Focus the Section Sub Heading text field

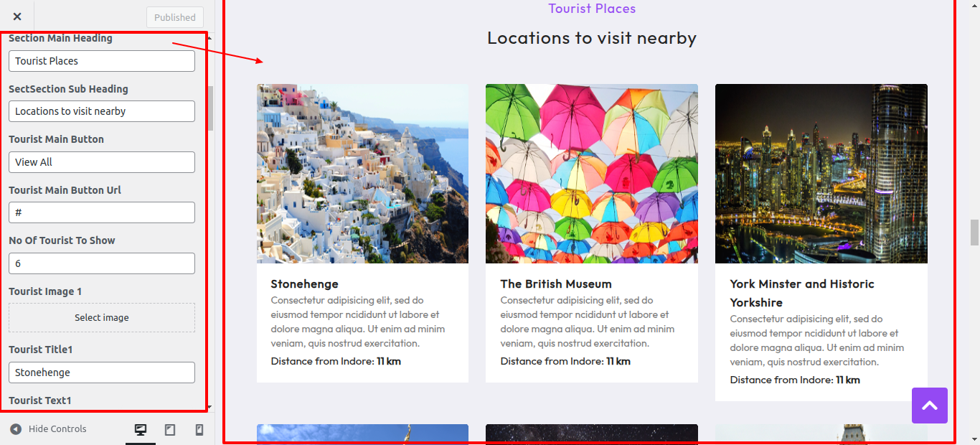click(x=102, y=111)
